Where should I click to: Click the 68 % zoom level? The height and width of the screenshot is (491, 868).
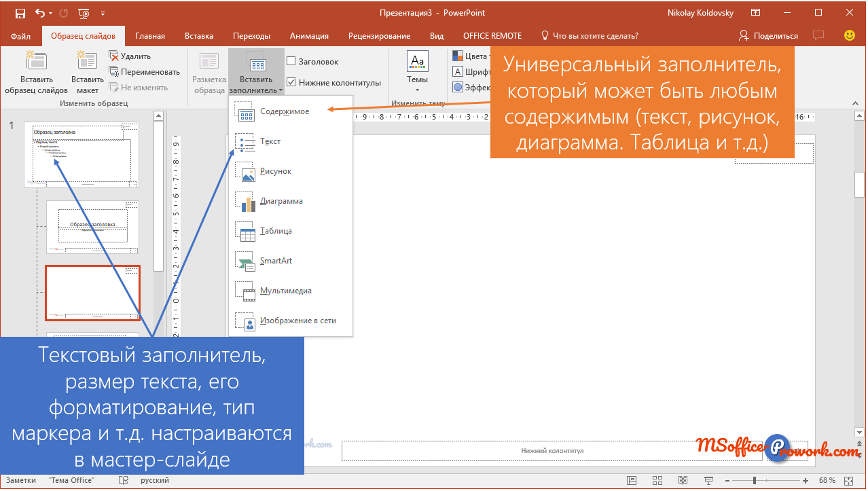pos(827,481)
